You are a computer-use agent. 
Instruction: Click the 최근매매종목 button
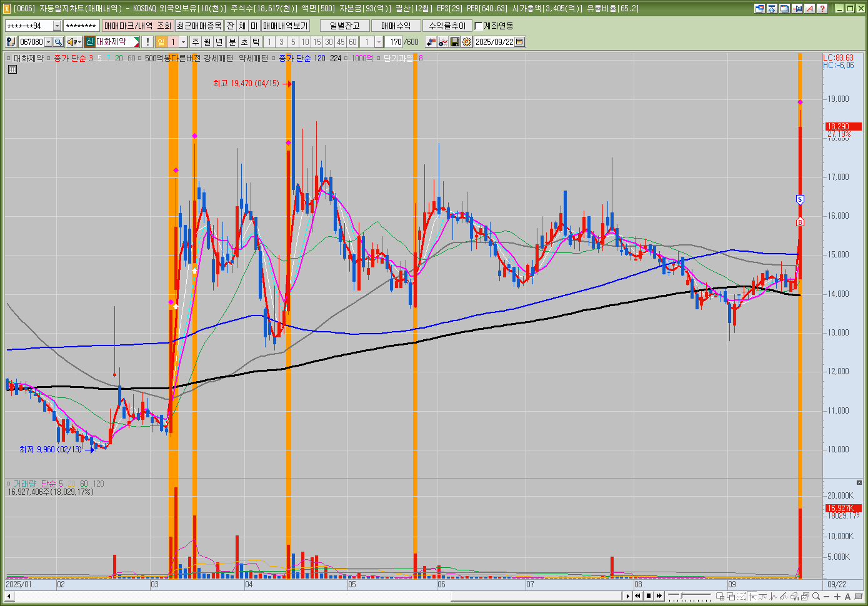click(199, 26)
